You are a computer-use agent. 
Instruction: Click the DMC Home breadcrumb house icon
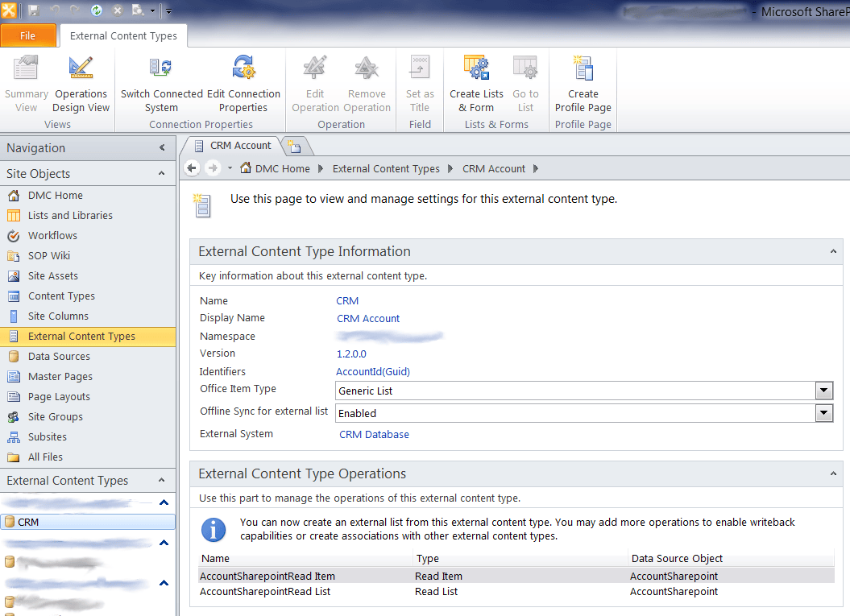coord(246,167)
